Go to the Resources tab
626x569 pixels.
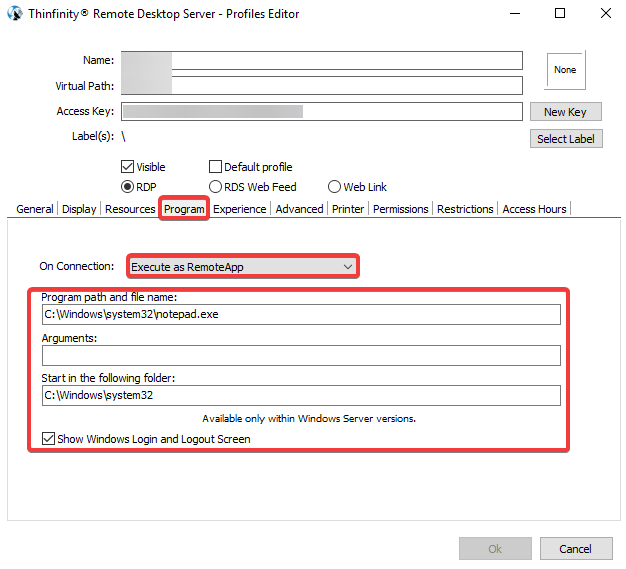pyautogui.click(x=130, y=209)
